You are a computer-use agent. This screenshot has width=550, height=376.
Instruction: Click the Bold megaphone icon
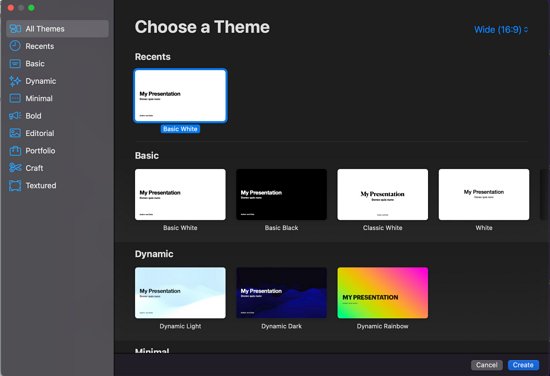tap(15, 116)
